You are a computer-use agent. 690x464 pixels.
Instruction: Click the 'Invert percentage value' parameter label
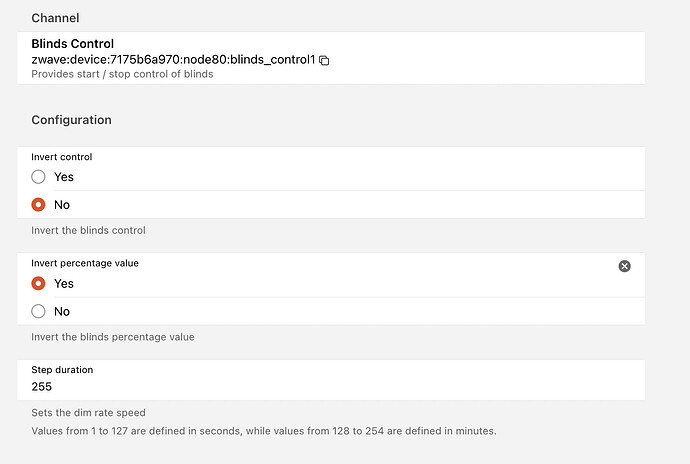(85, 263)
